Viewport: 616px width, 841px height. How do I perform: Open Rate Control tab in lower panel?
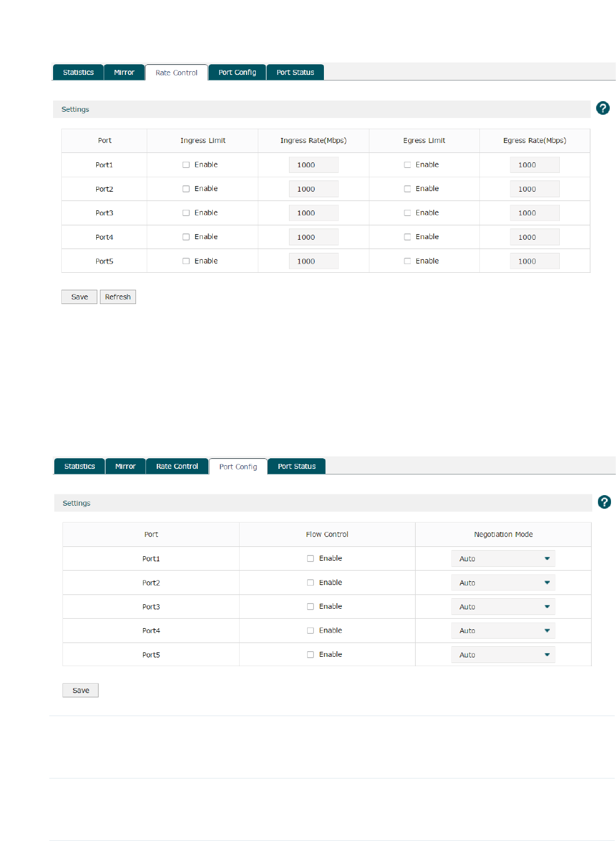[x=177, y=466]
